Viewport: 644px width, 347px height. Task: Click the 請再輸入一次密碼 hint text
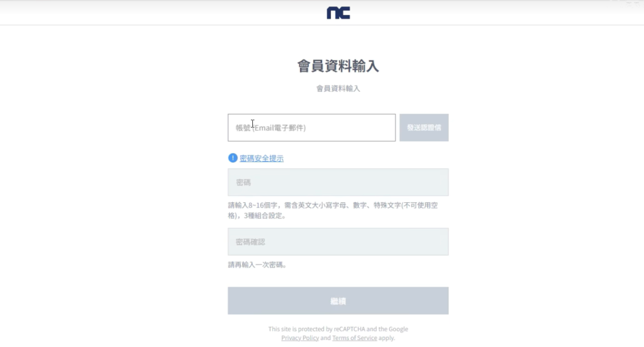tap(257, 265)
